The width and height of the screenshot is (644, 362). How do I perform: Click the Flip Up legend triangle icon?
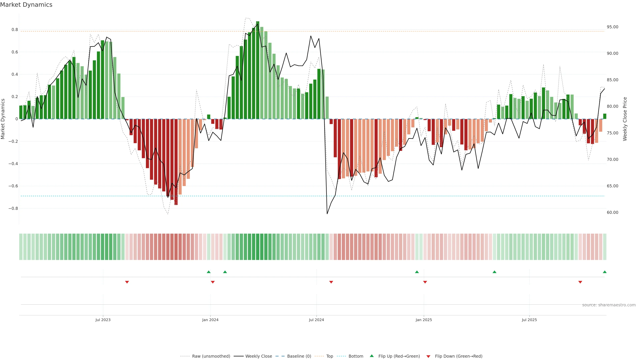click(372, 356)
